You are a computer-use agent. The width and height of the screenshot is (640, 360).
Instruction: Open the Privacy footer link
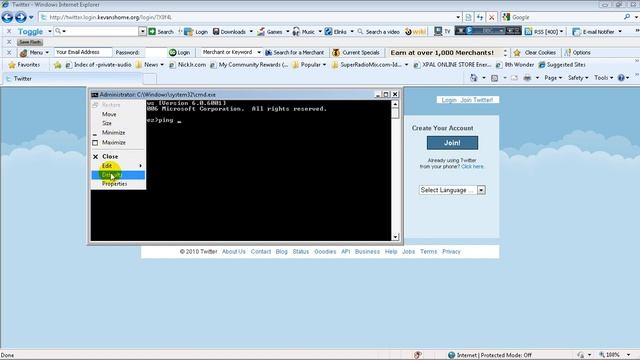pos(451,251)
